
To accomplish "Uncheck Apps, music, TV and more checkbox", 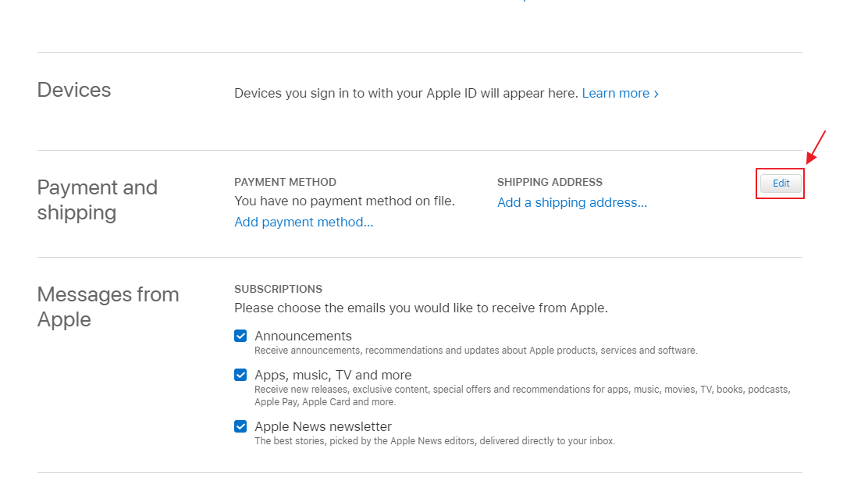I will 240,375.
